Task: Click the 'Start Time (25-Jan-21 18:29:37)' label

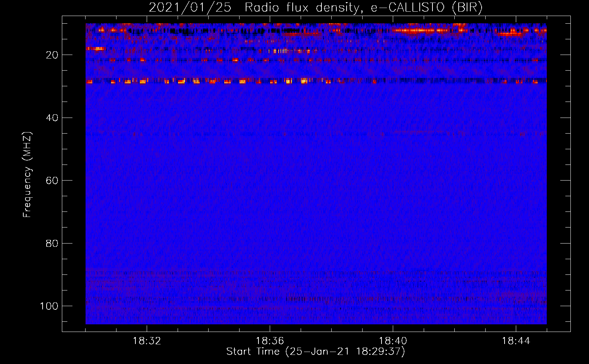Action: (316, 351)
